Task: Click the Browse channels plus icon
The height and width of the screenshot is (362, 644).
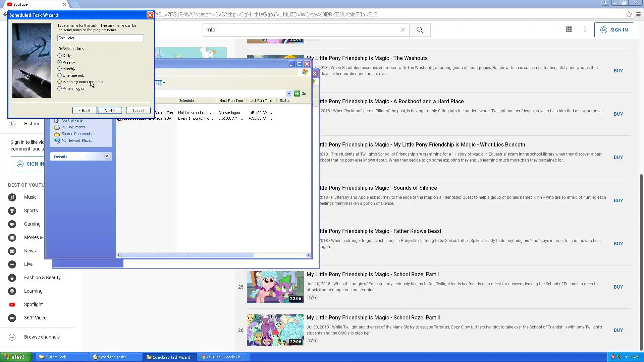Action: coord(12,337)
